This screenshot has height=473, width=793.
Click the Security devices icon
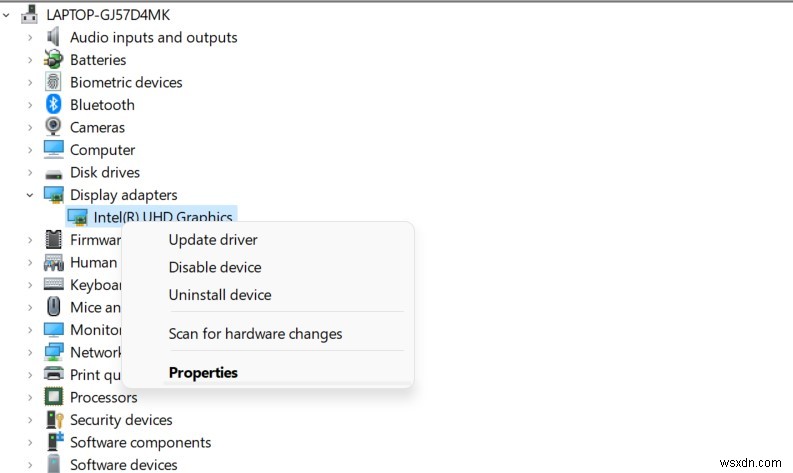(x=54, y=420)
